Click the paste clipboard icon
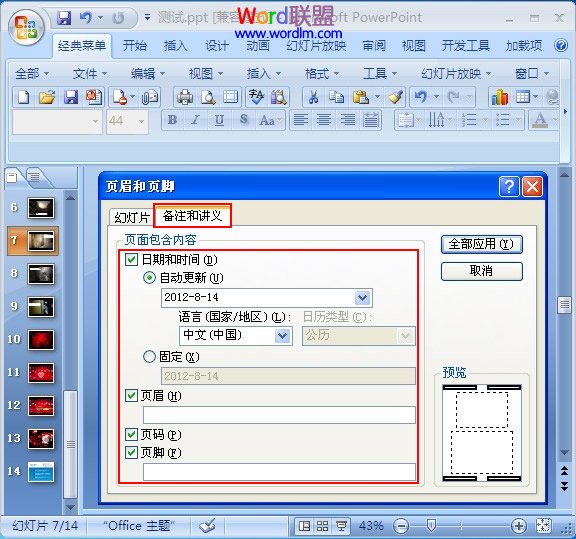Image resolution: width=576 pixels, height=539 pixels. [x=361, y=97]
